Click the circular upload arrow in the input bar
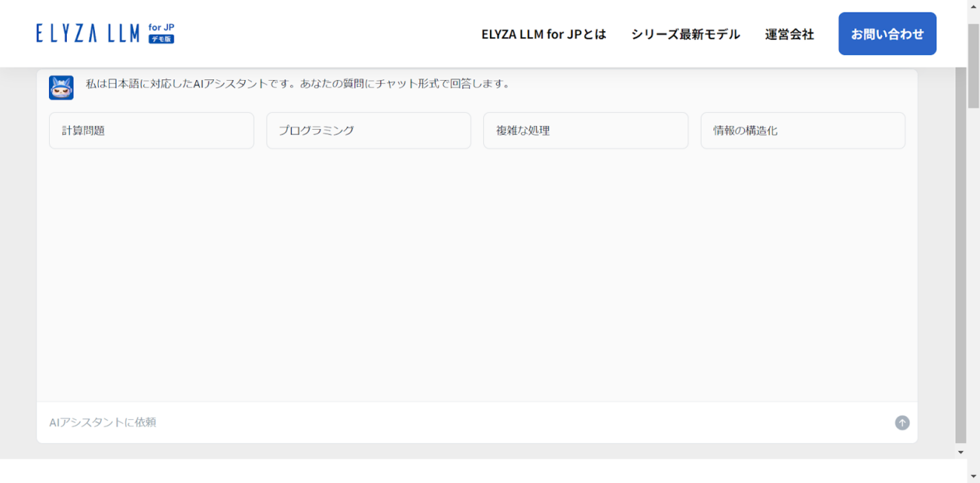 click(x=902, y=423)
